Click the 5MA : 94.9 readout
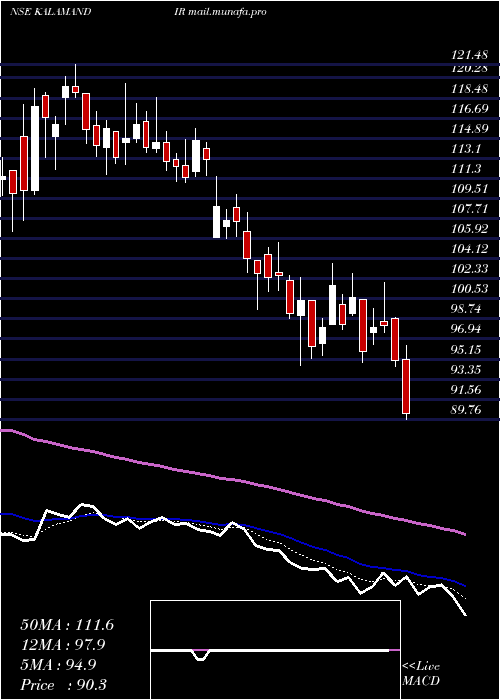 [x=60, y=664]
